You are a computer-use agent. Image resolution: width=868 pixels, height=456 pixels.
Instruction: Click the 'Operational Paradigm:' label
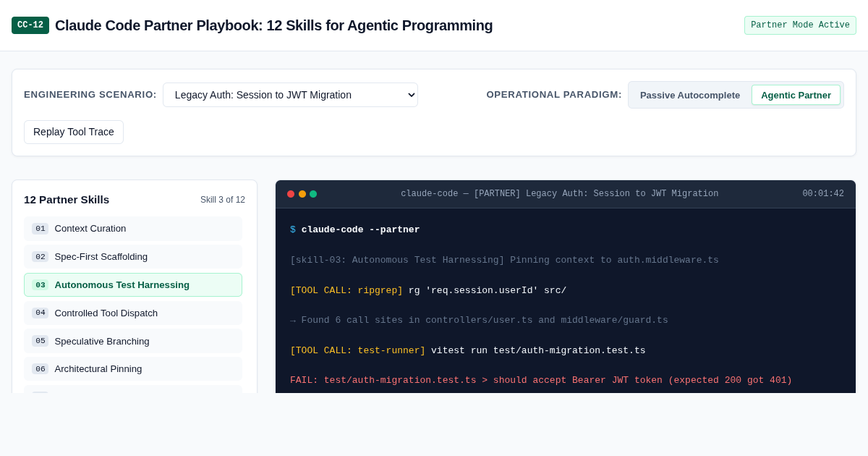[x=554, y=95]
